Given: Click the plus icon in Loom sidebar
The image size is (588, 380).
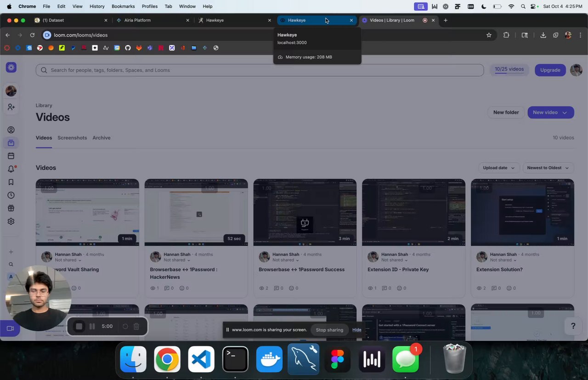Looking at the screenshot, I should [11, 252].
